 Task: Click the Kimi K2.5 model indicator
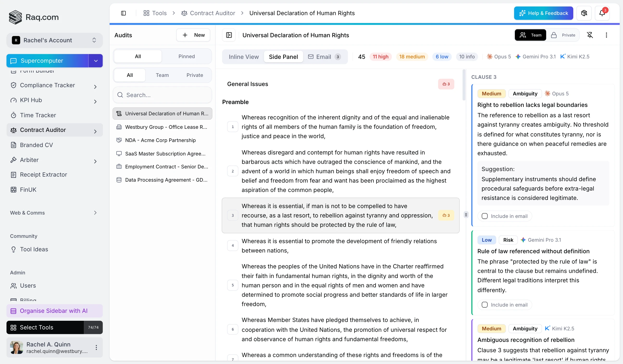(575, 57)
